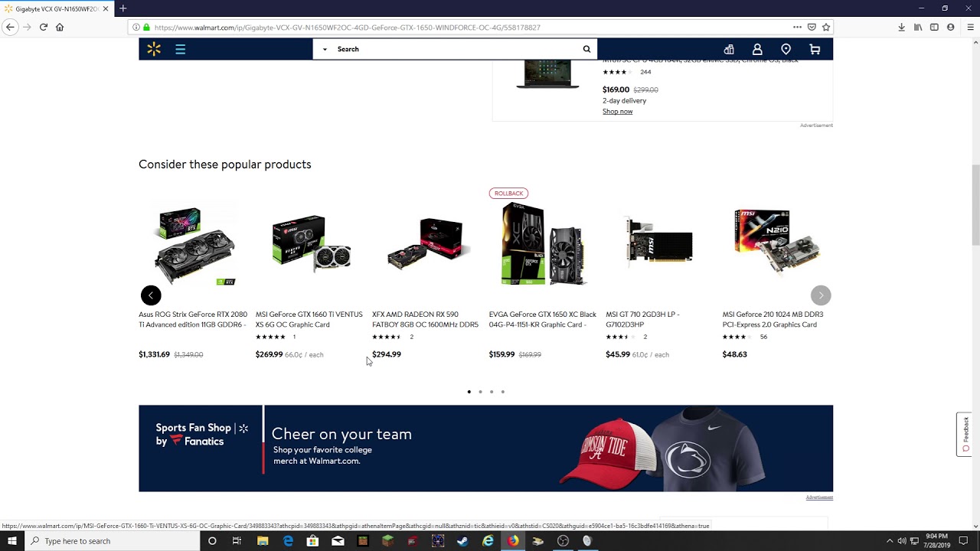Select the fourth carousel page dot

coord(503,392)
